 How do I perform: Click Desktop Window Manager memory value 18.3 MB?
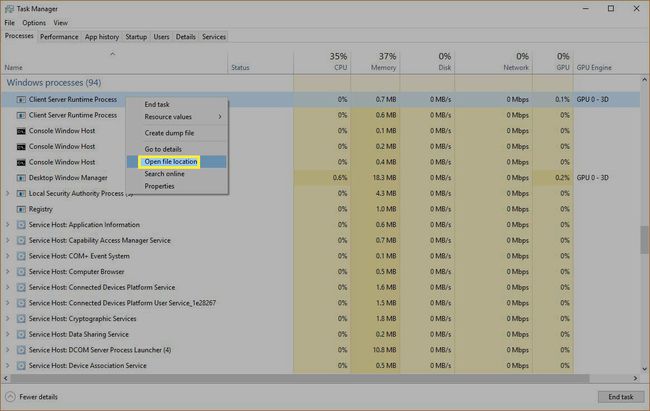384,178
